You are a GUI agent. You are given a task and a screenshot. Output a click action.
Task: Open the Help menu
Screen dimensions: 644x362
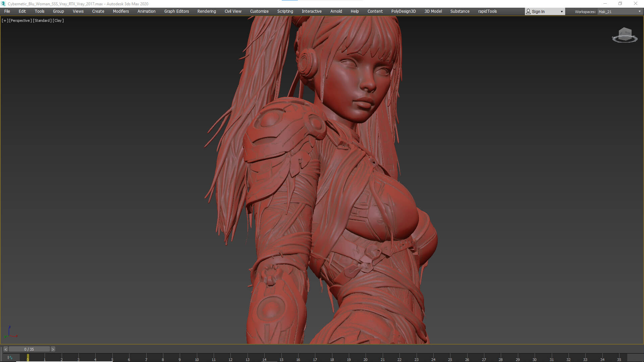pos(355,11)
